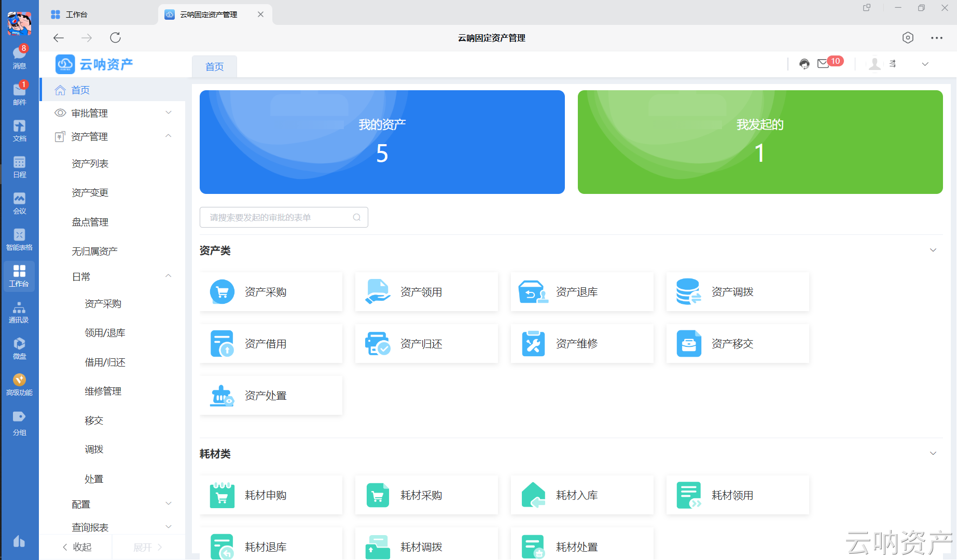Screen dimensions: 957x560
Task: Open 盘点管理 in the sidebar
Action: pos(90,222)
